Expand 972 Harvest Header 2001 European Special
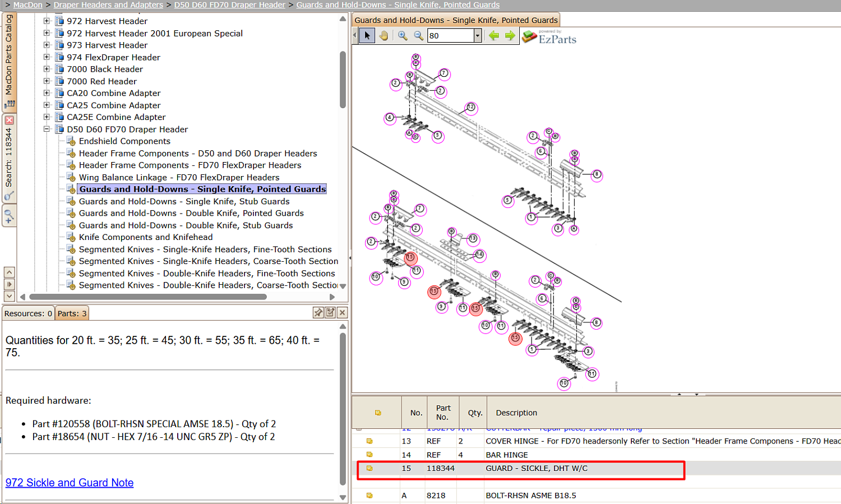The height and width of the screenshot is (504, 841). [47, 33]
